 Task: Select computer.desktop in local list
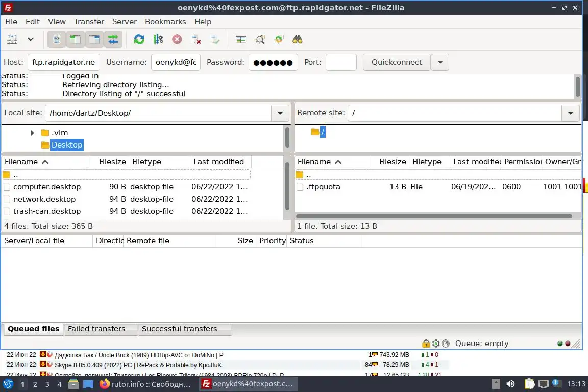[x=126, y=187]
